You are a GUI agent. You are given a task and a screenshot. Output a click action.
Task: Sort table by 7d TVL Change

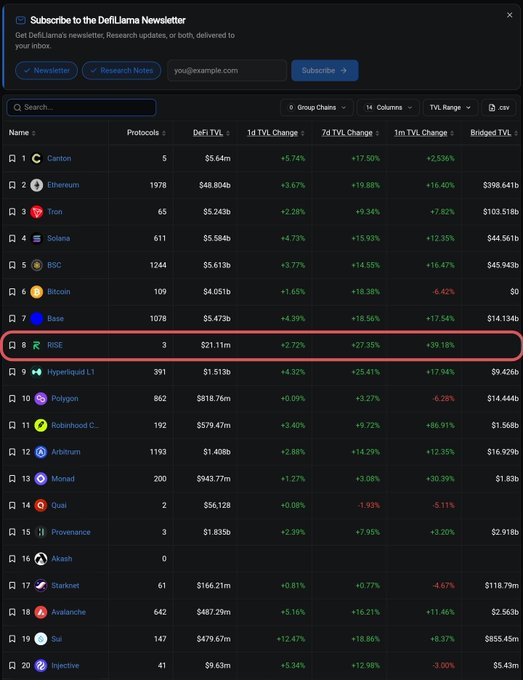click(350, 133)
